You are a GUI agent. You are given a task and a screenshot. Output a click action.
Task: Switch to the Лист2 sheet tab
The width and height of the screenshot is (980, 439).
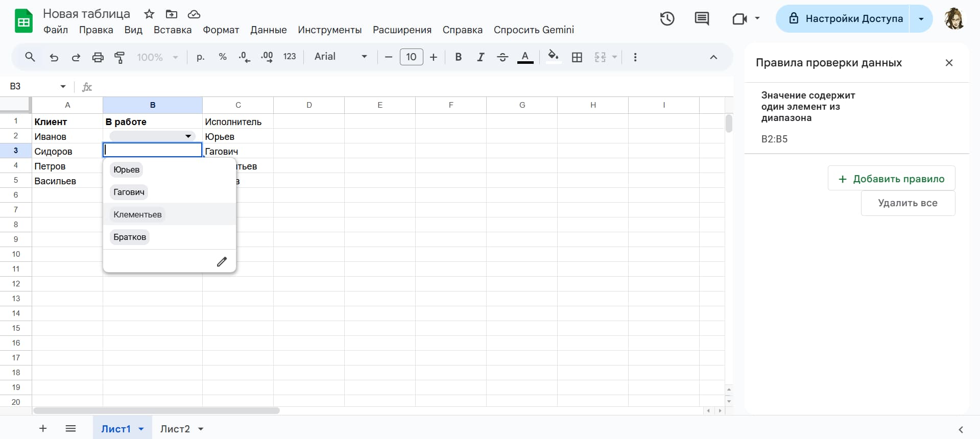[x=175, y=429]
